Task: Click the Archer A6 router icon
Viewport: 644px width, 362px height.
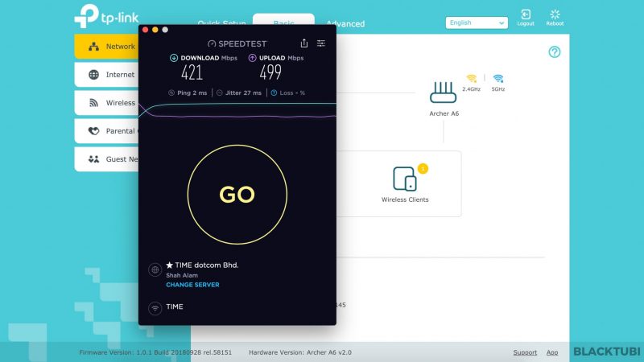Action: (x=444, y=93)
